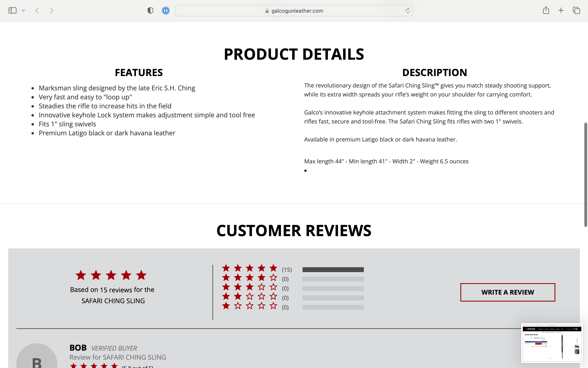Click the VERIFIED BUYER label
Screen dimensions: 588x368
tap(114, 348)
